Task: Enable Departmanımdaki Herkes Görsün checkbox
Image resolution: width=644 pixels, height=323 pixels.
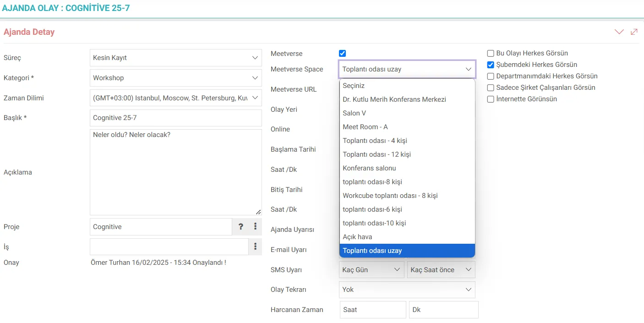Action: (491, 76)
